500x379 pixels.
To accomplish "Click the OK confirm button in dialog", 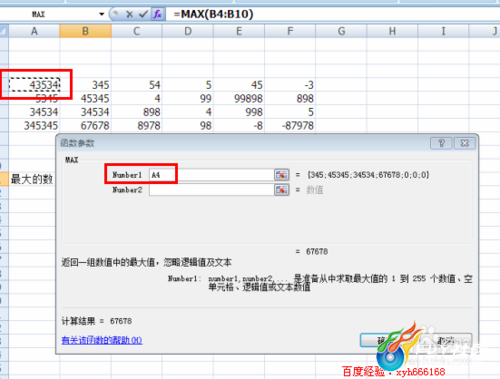I will [380, 340].
